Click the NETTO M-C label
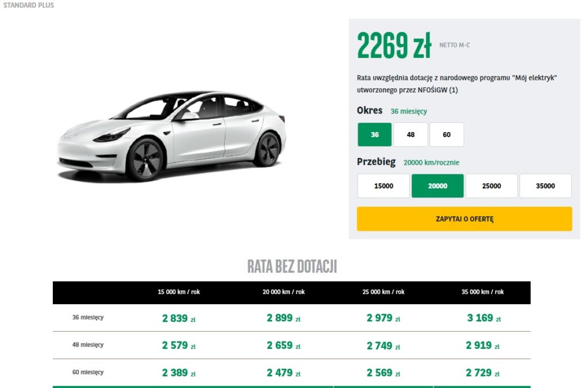The height and width of the screenshot is (388, 588). (x=455, y=45)
